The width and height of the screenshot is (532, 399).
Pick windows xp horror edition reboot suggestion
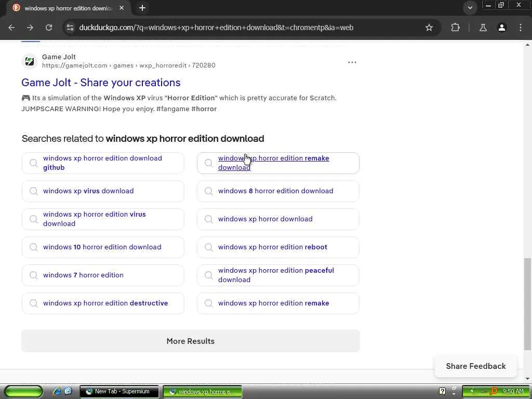tap(278, 247)
